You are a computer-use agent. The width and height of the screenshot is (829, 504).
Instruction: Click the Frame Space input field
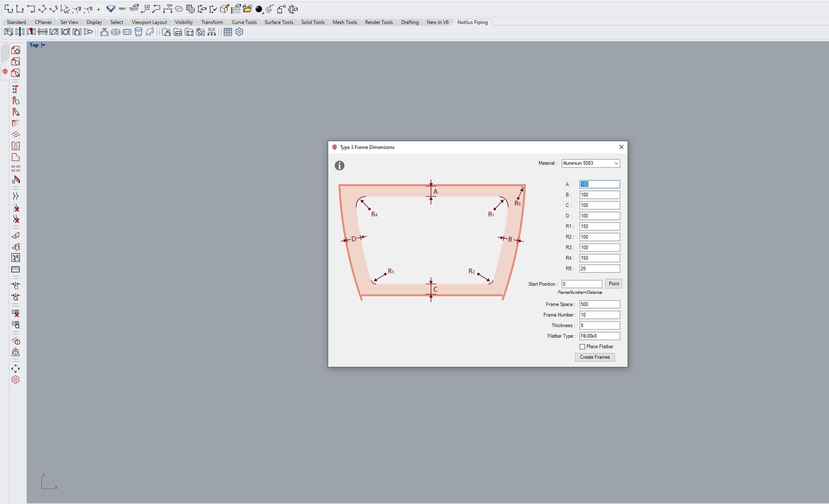click(x=599, y=304)
